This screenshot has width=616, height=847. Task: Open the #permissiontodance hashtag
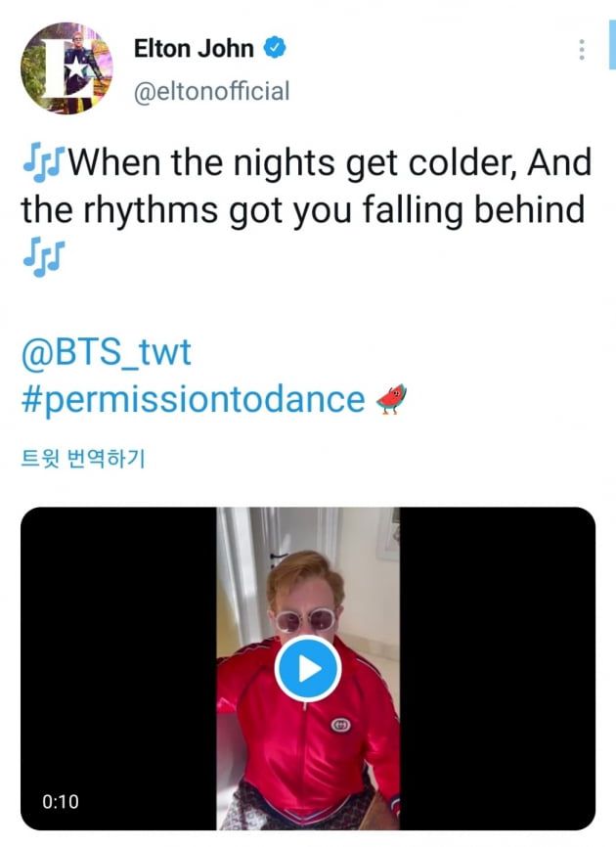coord(193,400)
